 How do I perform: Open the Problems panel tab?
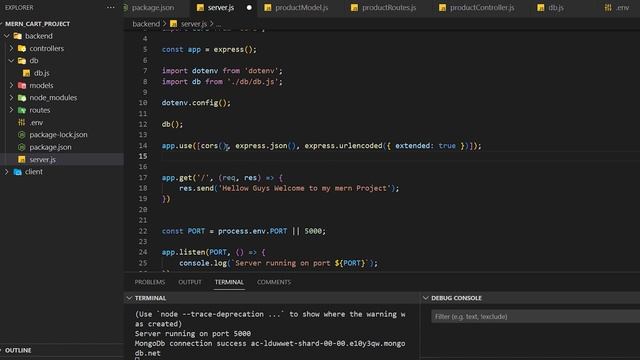[150, 282]
